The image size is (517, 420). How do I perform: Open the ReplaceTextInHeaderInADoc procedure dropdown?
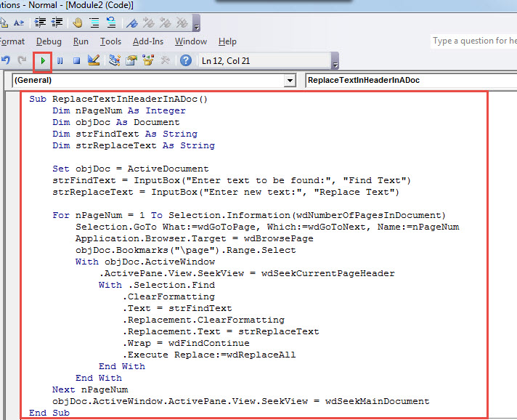point(407,81)
